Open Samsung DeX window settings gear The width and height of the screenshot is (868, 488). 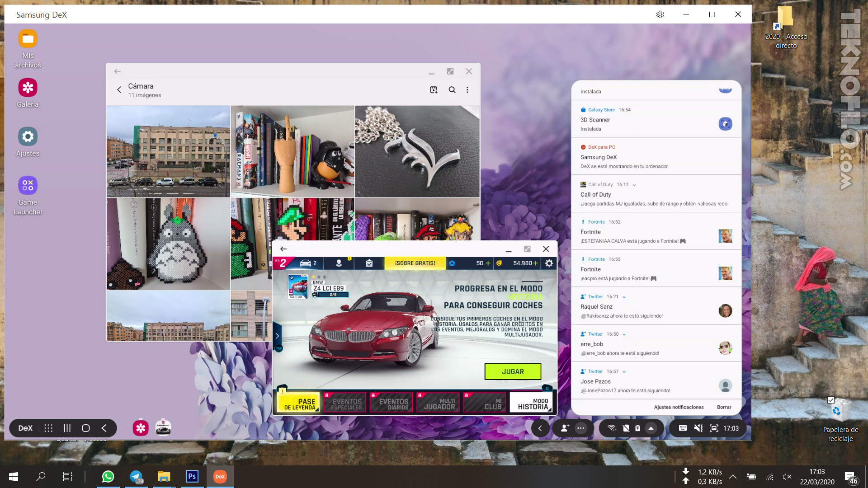coord(660,14)
